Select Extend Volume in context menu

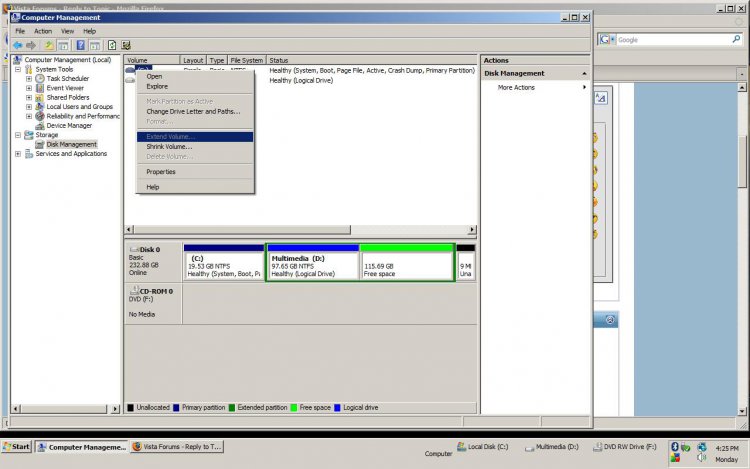tap(195, 137)
